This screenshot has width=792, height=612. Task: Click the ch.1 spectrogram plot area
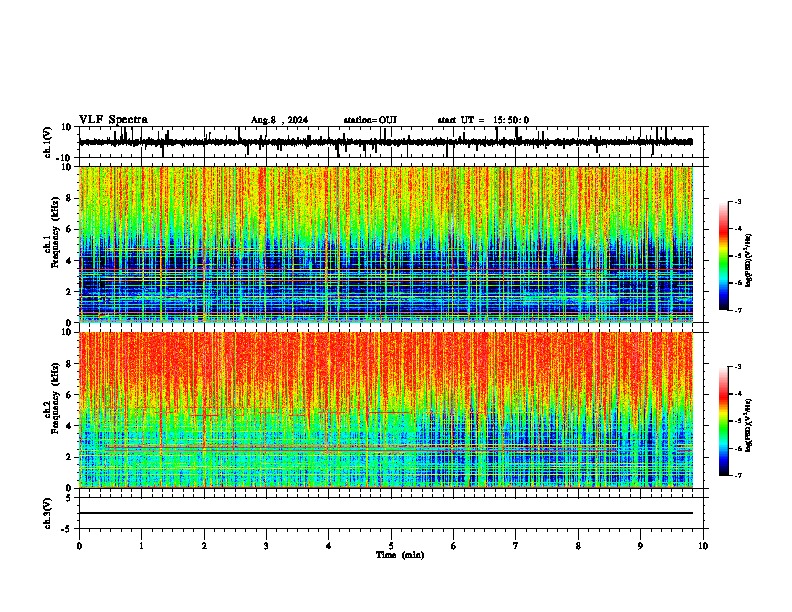[x=386, y=244]
